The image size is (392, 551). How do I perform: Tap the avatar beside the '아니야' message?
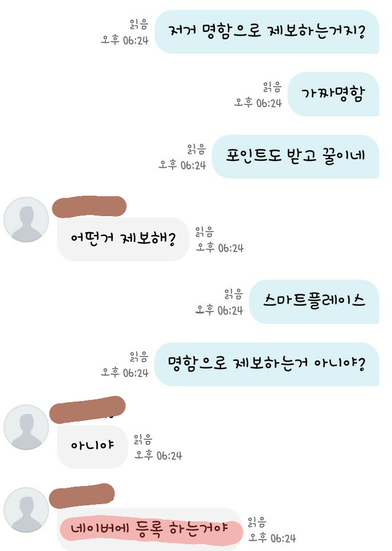click(26, 427)
